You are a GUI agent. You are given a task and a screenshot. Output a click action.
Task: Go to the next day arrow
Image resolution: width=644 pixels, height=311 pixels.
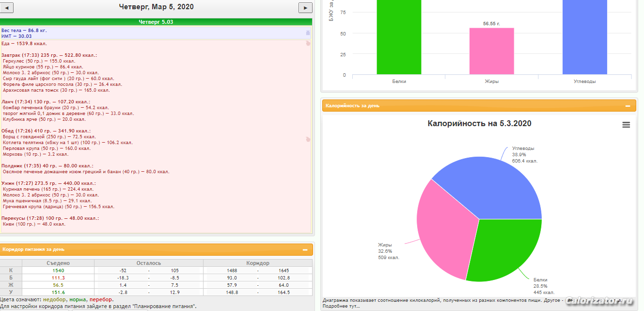click(305, 8)
